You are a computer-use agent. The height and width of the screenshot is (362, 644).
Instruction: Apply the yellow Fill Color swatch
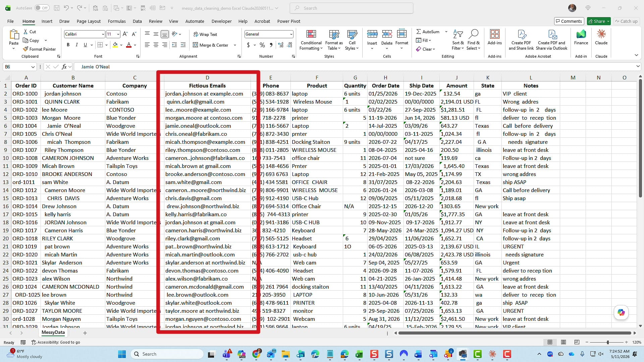[x=115, y=45]
